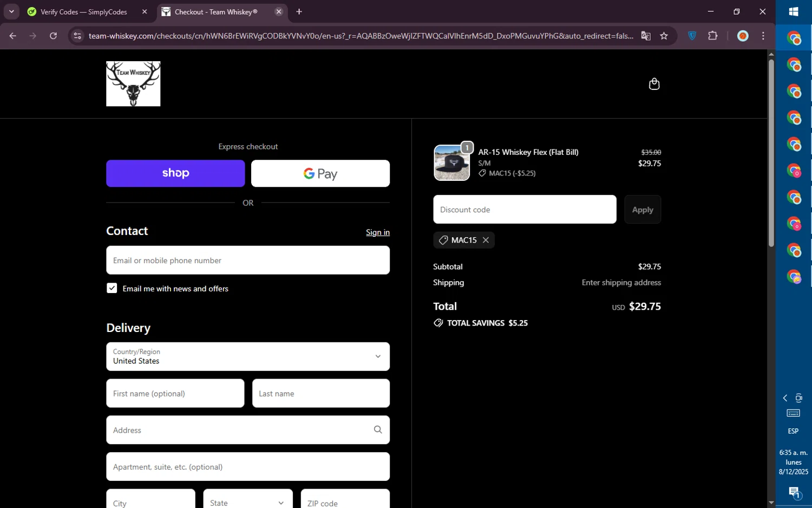Viewport: 812px width, 508px height.
Task: Click the AR-15 hat product thumbnail
Action: pyautogui.click(x=452, y=162)
